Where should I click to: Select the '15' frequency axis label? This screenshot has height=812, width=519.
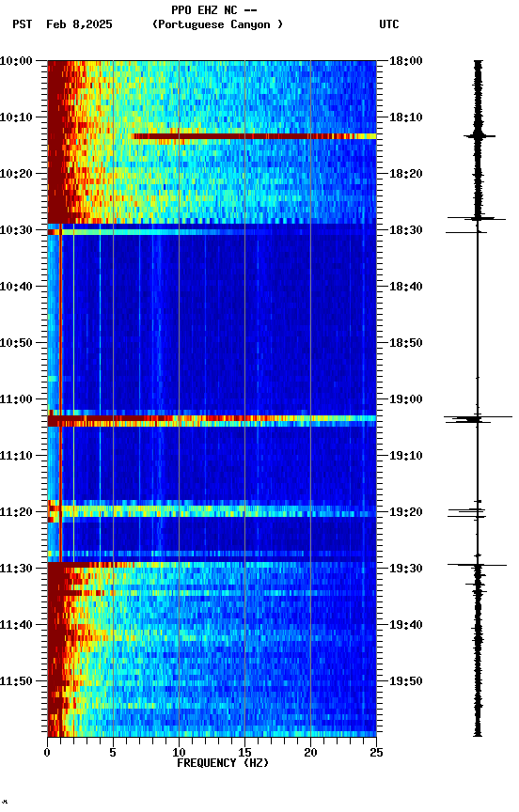(244, 753)
